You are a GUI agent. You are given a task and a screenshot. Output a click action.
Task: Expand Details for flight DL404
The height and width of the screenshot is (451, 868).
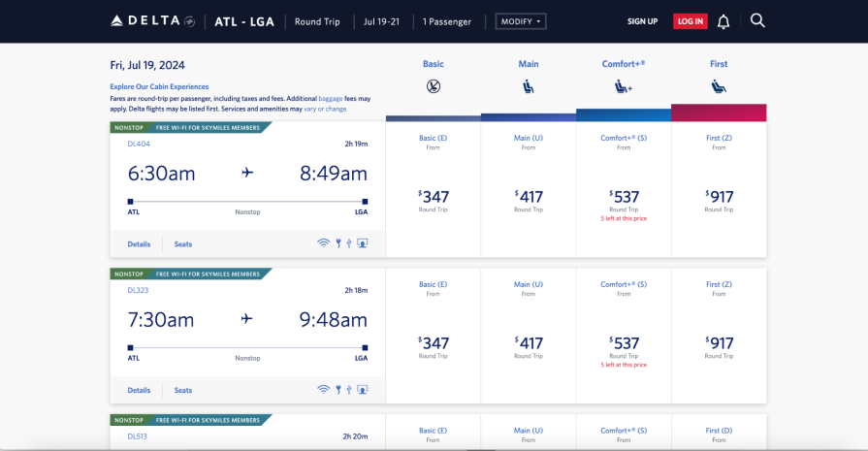pyautogui.click(x=139, y=242)
